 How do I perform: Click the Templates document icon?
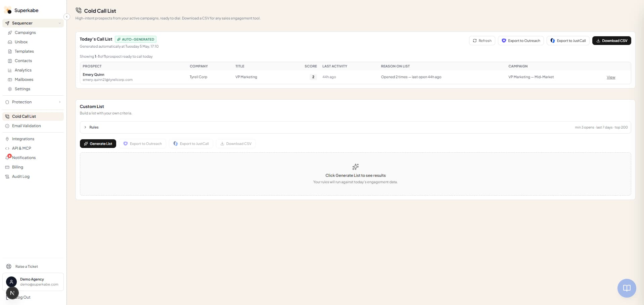(10, 51)
